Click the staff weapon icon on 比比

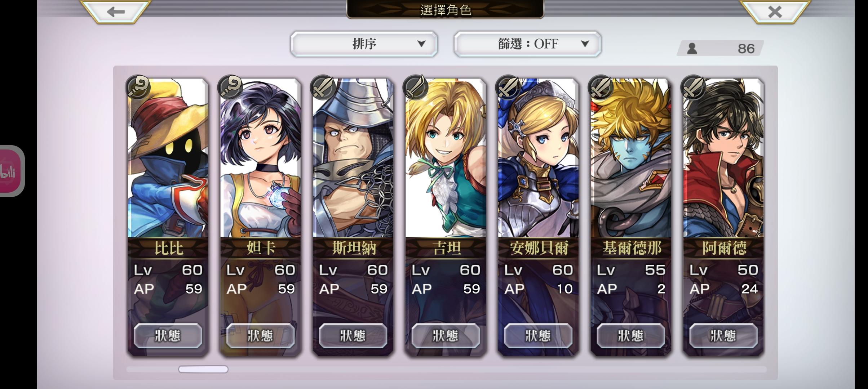138,87
